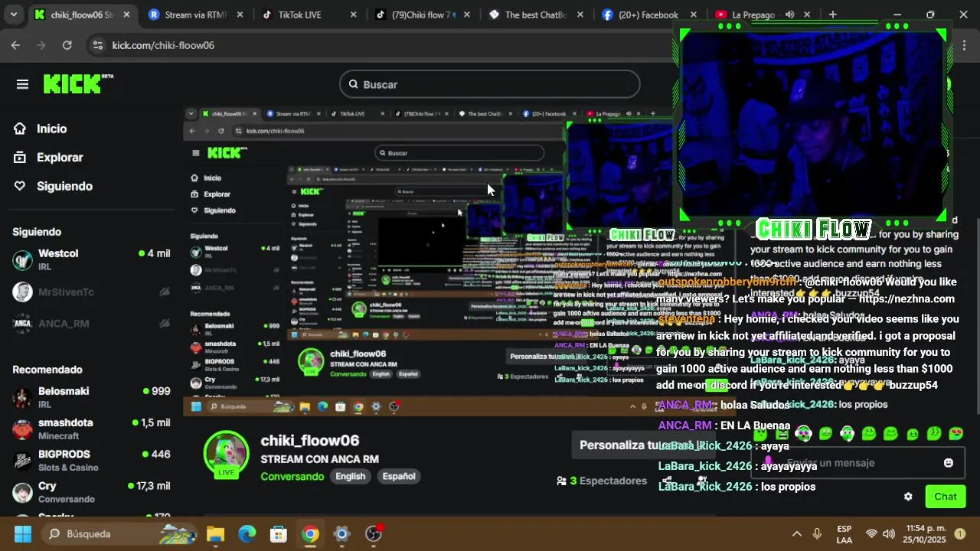The image size is (980, 551).
Task: Click the magnifier icon in Buscar field
Action: (353, 84)
